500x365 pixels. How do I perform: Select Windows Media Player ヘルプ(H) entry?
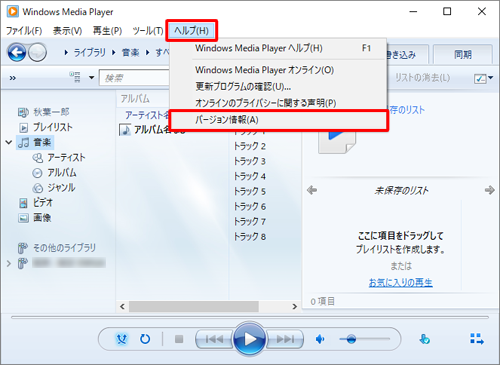click(278, 48)
